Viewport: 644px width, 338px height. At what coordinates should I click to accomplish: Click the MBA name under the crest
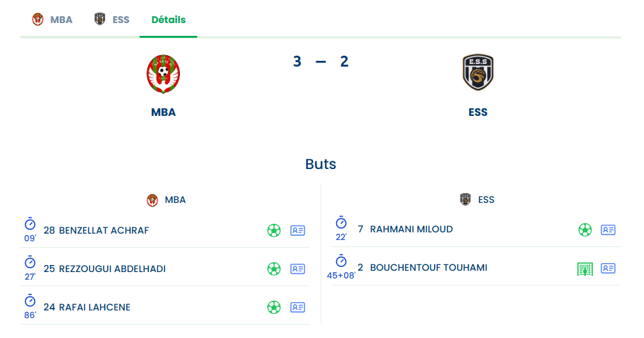[x=163, y=112]
